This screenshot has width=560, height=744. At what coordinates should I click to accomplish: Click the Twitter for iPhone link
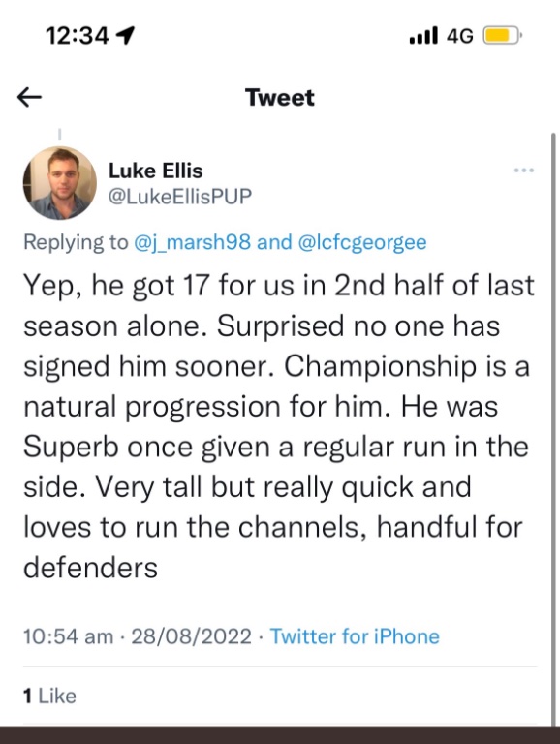click(355, 636)
